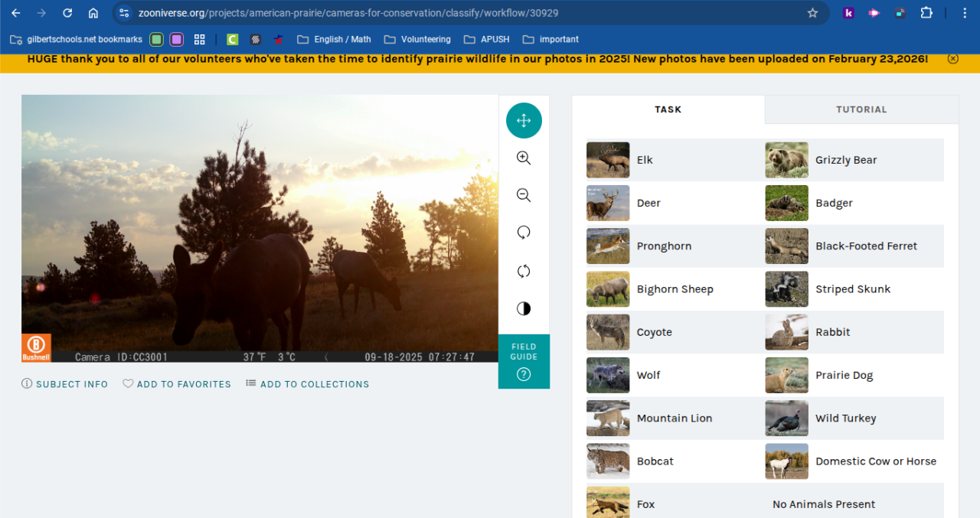Open gilbertschools.net bookmarks folder
The image size is (980, 518).
click(x=76, y=39)
